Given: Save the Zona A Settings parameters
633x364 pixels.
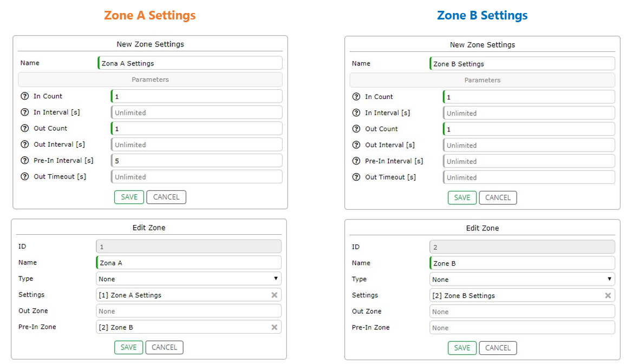Looking at the screenshot, I should [x=129, y=197].
